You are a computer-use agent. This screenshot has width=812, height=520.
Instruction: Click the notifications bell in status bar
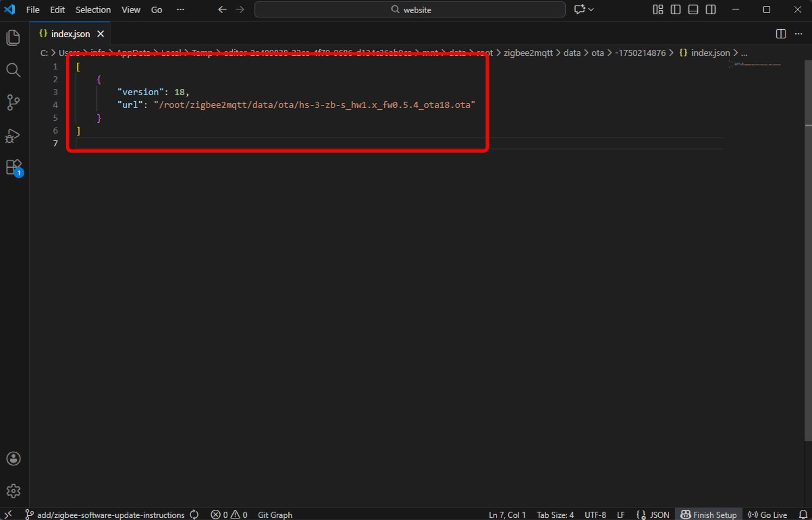coord(803,515)
